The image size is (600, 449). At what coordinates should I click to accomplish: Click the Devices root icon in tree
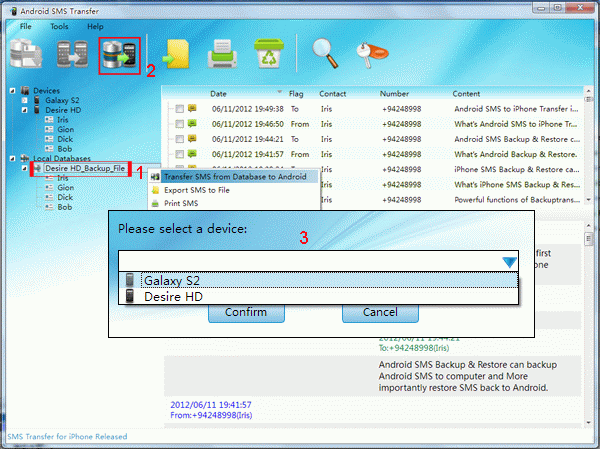(25, 91)
